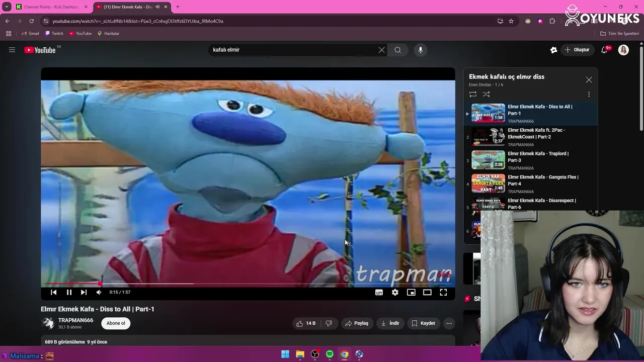Viewport: 644px width, 362px height.
Task: Install page as app icon
Action: 500,21
